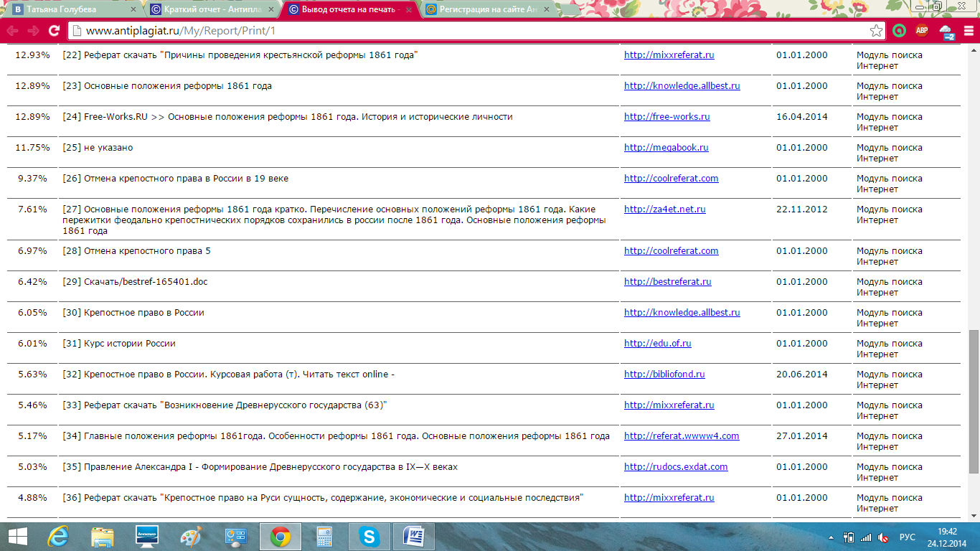Bookmark this page with the star icon
Viewport: 980px width, 551px height.
(x=876, y=31)
